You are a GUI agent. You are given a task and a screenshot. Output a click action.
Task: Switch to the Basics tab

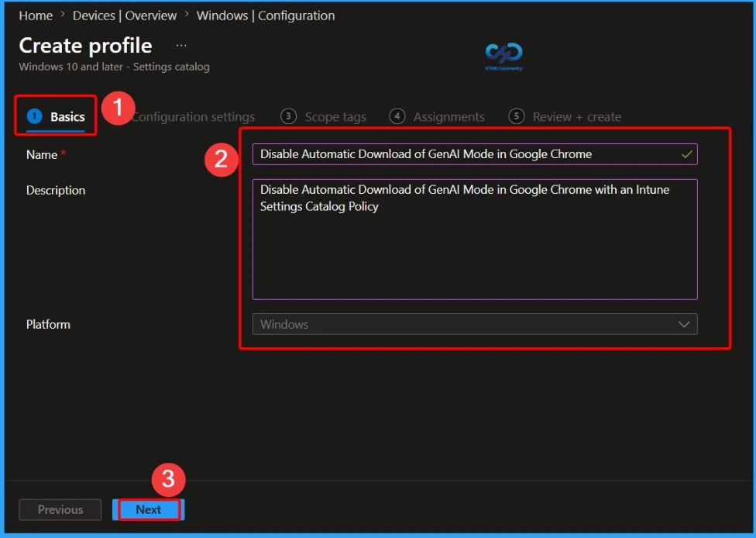(56, 117)
